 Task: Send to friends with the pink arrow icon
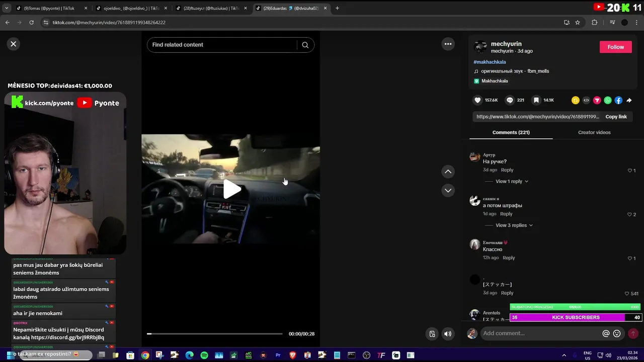click(x=597, y=100)
